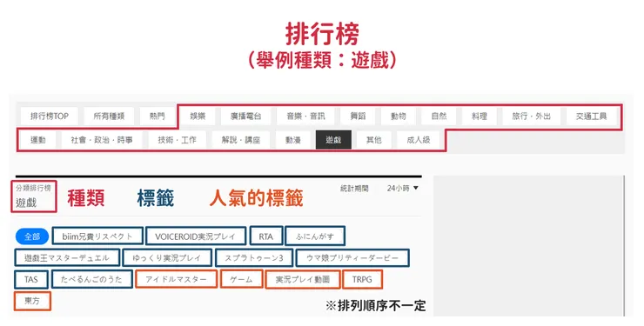This screenshot has width=644, height=326.
Task: Choose the RTA tag
Action: 265,236
